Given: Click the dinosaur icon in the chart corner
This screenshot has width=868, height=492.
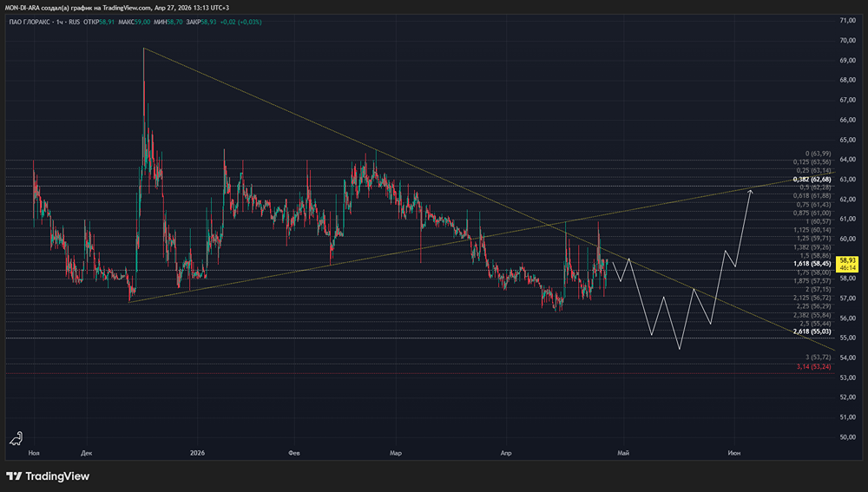Looking at the screenshot, I should click(x=16, y=438).
